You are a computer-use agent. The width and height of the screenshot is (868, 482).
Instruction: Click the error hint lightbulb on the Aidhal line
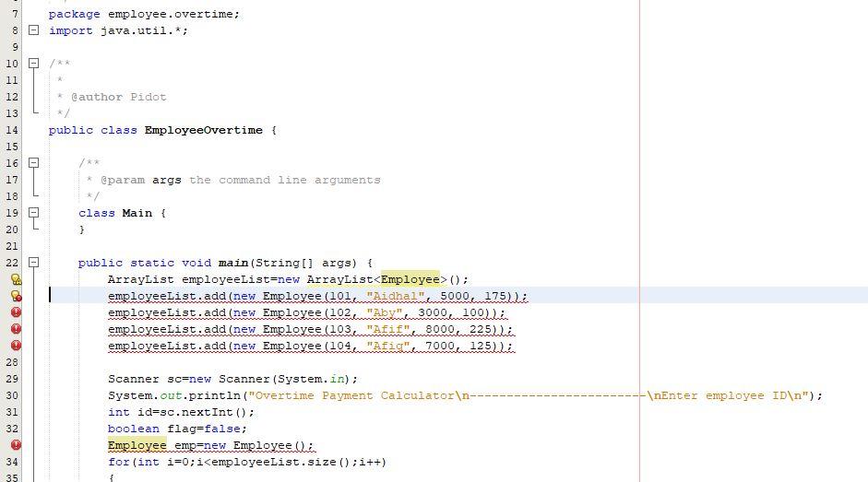click(17, 296)
